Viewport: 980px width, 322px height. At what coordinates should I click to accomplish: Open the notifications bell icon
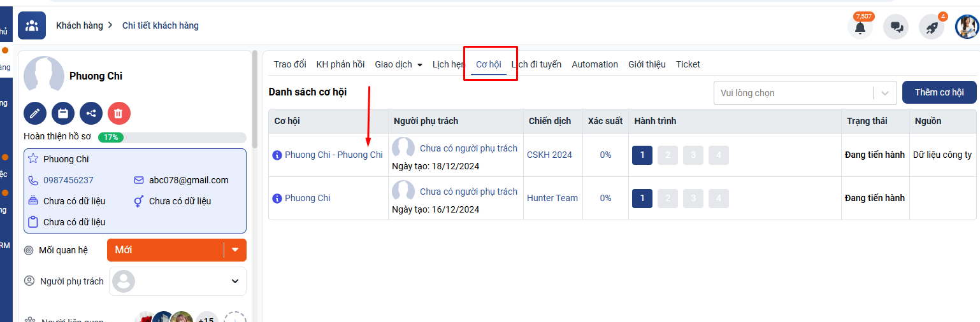tap(860, 27)
